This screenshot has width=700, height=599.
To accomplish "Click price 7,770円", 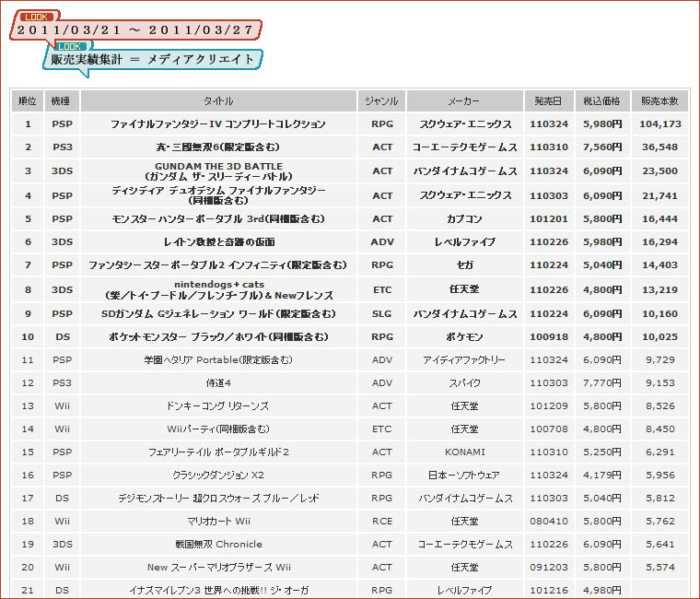I will (602, 382).
